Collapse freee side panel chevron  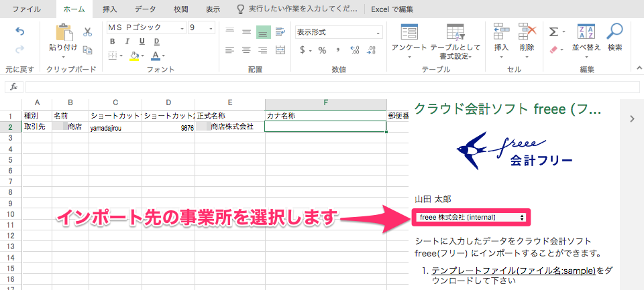tap(632, 119)
